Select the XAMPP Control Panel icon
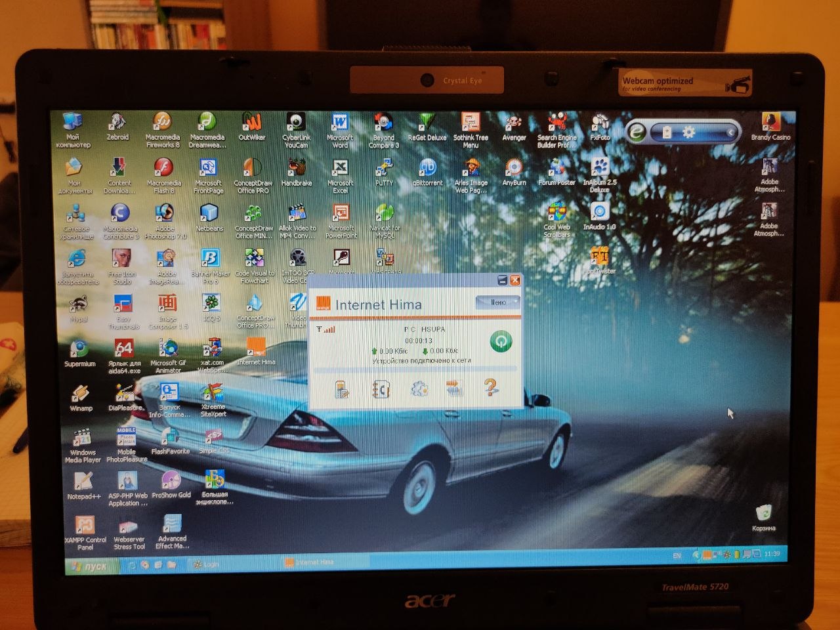The image size is (840, 630). click(85, 532)
